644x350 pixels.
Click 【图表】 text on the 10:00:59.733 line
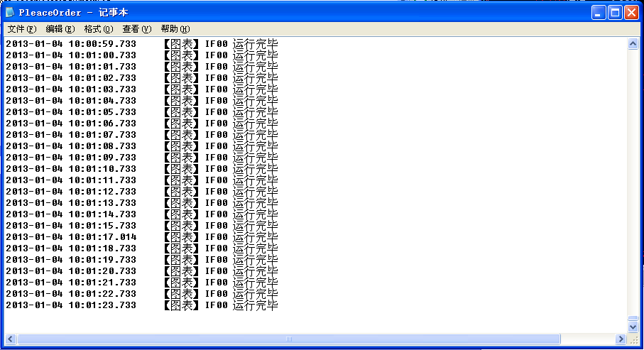click(x=181, y=44)
